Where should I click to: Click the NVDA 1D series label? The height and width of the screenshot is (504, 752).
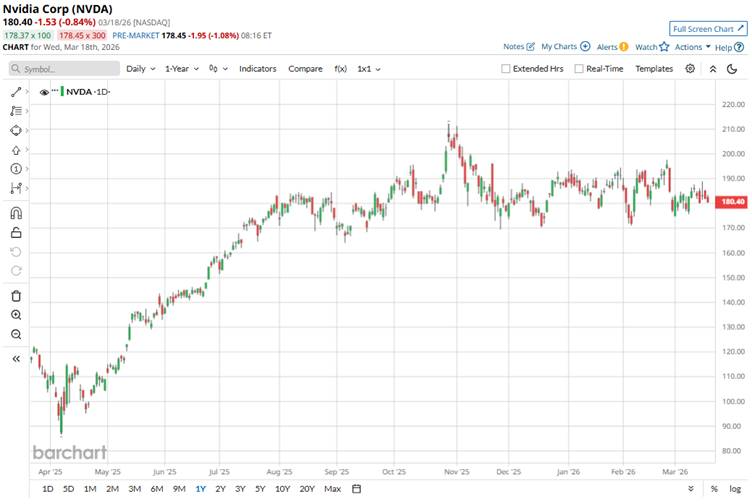tap(88, 92)
